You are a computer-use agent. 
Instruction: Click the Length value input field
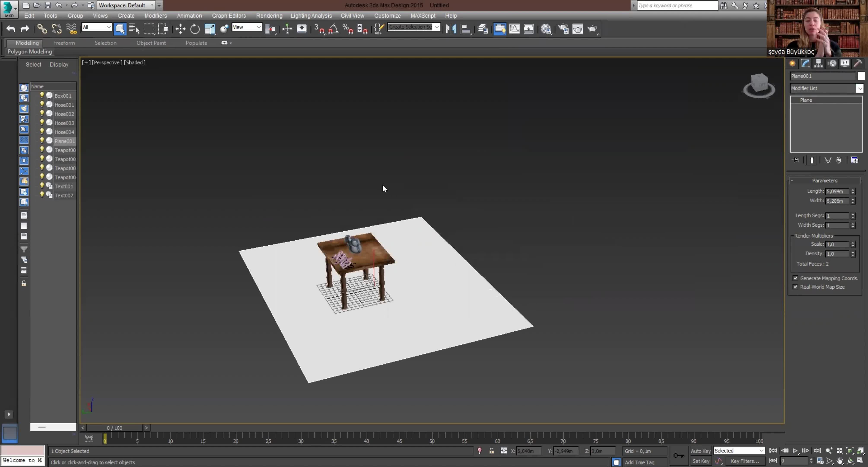coord(837,191)
